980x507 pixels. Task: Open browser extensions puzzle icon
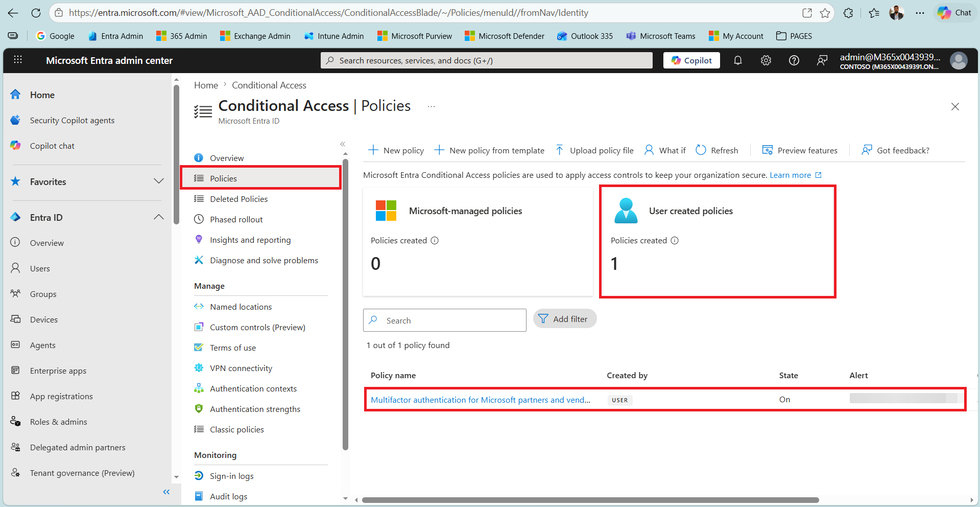(848, 13)
